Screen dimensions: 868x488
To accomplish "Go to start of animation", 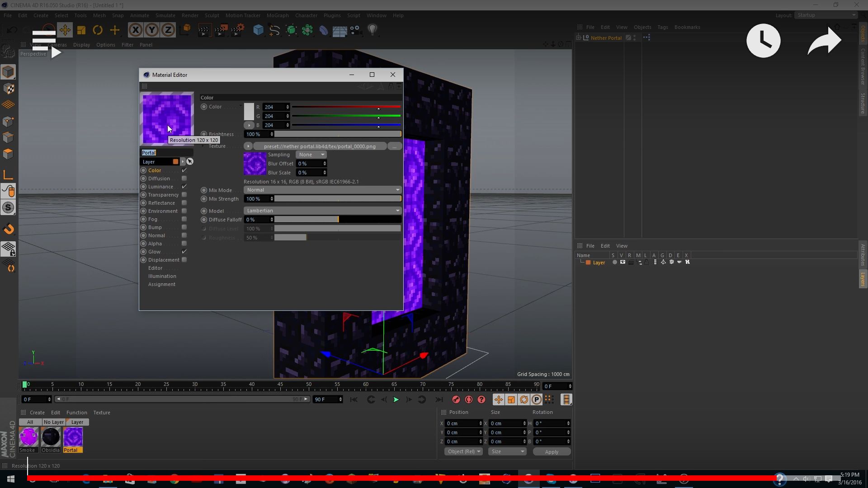I will tap(354, 399).
